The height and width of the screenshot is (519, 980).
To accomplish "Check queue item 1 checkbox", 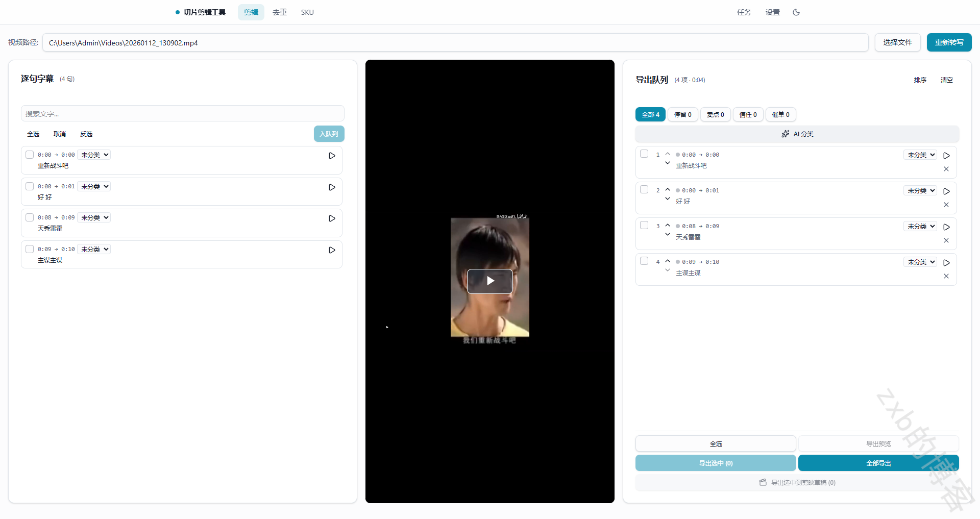I will point(644,154).
